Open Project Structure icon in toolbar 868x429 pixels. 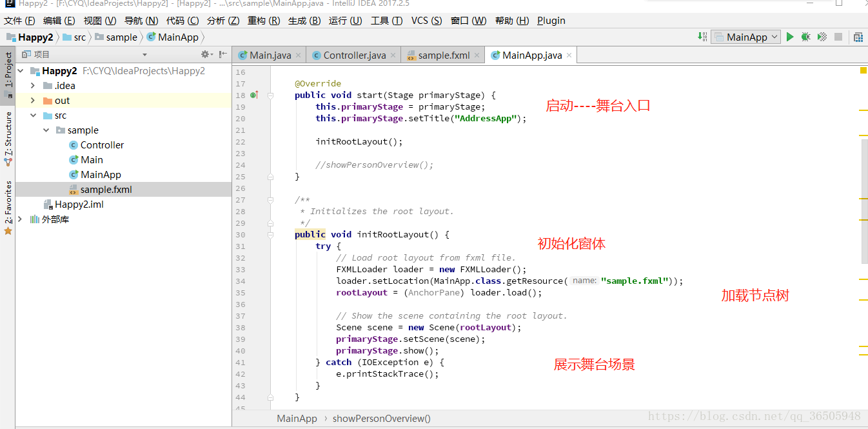click(858, 37)
